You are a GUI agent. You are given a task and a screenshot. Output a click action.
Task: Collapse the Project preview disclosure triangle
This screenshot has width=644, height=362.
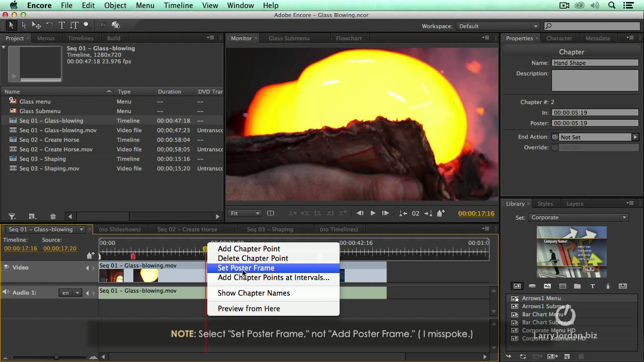[x=4, y=48]
